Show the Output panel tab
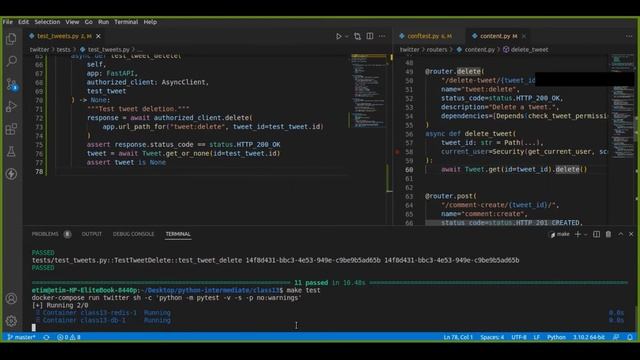Viewport: 640px width, 360px height. tap(91, 234)
